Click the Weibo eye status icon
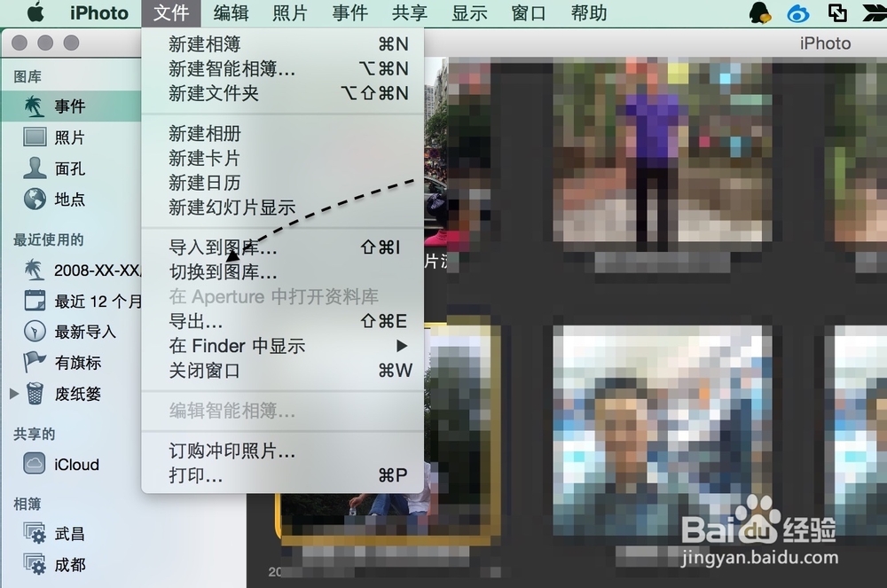The image size is (887, 588). (798, 13)
